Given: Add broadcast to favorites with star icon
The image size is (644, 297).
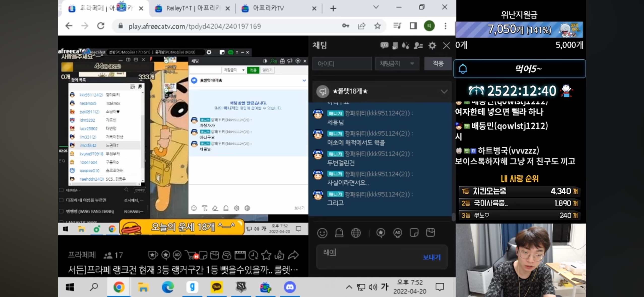Looking at the screenshot, I should coord(266,255).
